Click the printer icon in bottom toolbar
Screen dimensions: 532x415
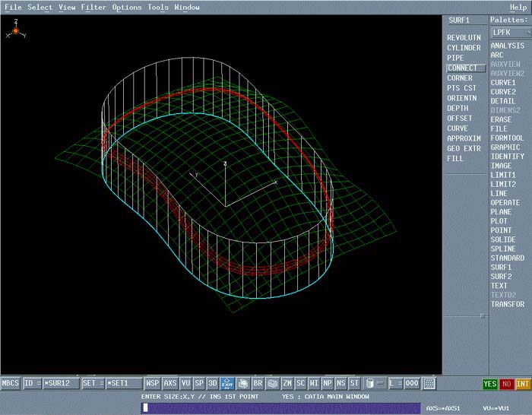tap(242, 384)
